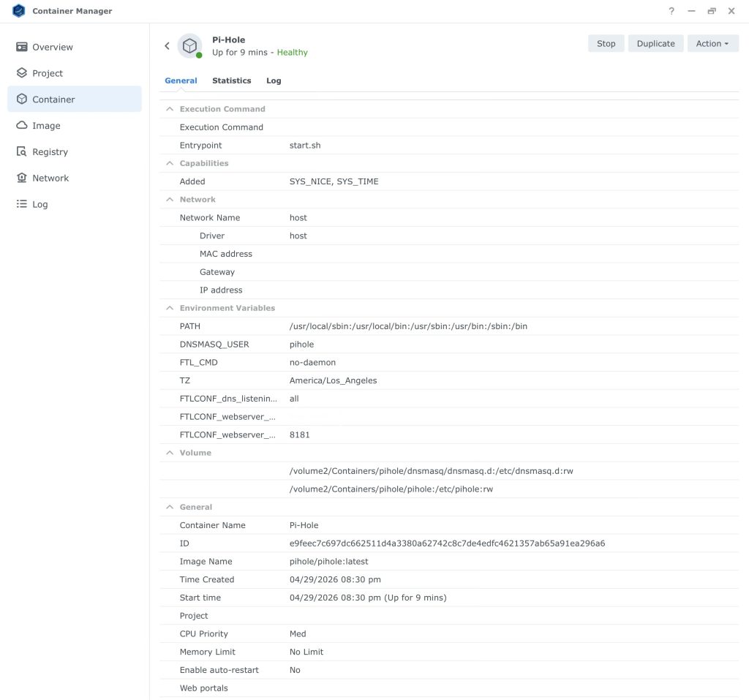Image resolution: width=749 pixels, height=700 pixels.
Task: Click the Network icon in sidebar
Action: (x=21, y=178)
